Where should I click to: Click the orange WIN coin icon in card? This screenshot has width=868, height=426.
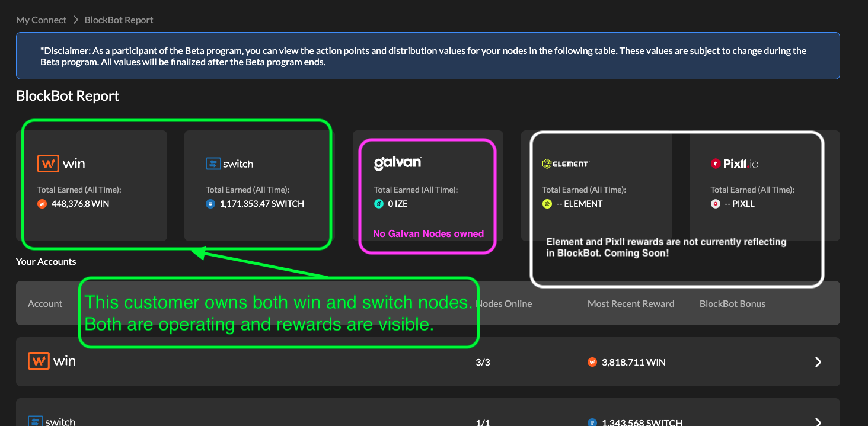pyautogui.click(x=42, y=204)
